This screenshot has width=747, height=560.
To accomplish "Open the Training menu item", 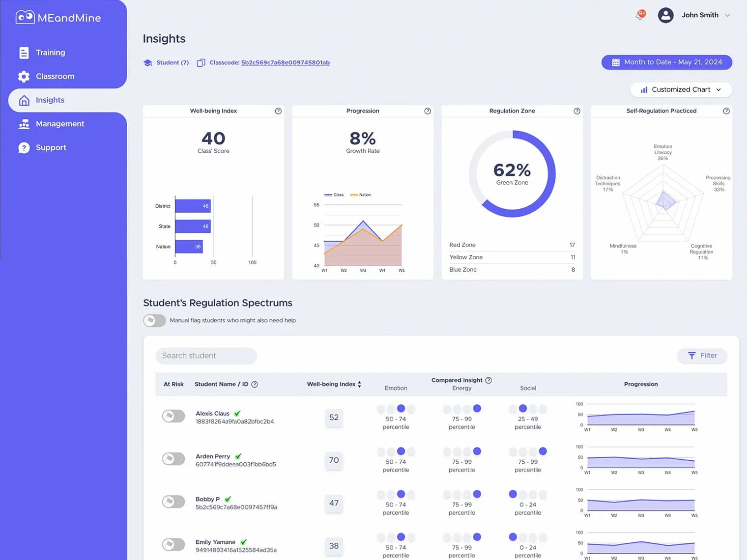I will tap(50, 53).
